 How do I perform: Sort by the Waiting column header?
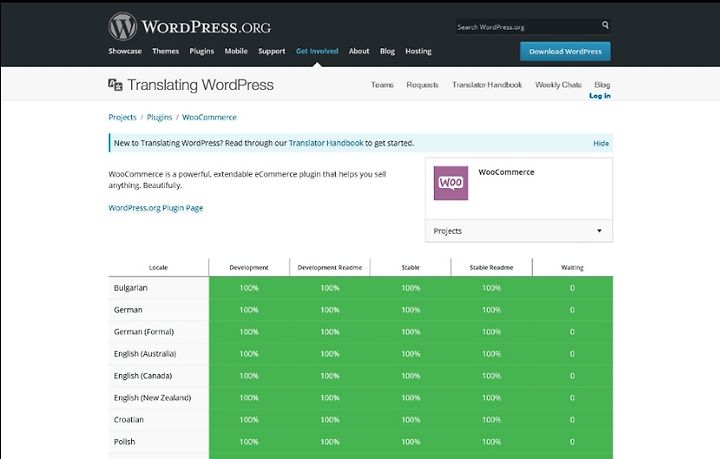572,267
